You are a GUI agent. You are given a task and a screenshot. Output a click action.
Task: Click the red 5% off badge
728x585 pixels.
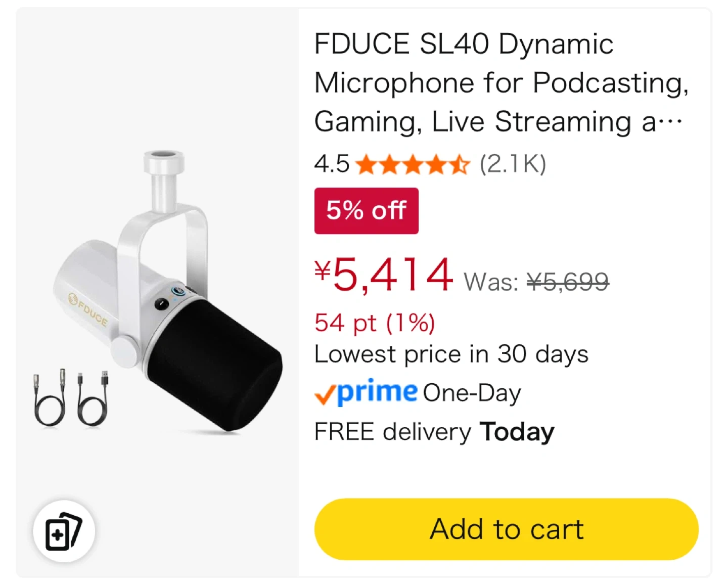pyautogui.click(x=366, y=210)
